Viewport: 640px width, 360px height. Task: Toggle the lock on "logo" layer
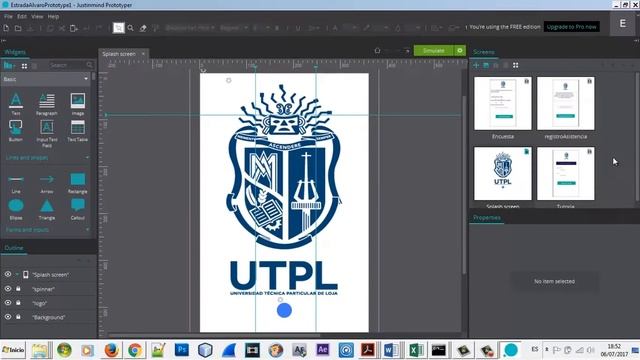click(x=18, y=302)
